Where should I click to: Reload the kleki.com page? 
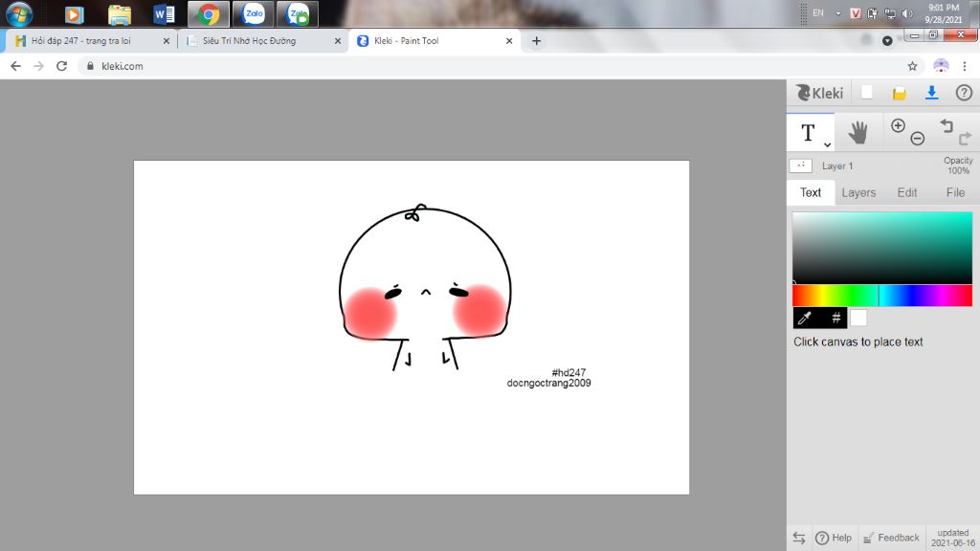pyautogui.click(x=61, y=66)
